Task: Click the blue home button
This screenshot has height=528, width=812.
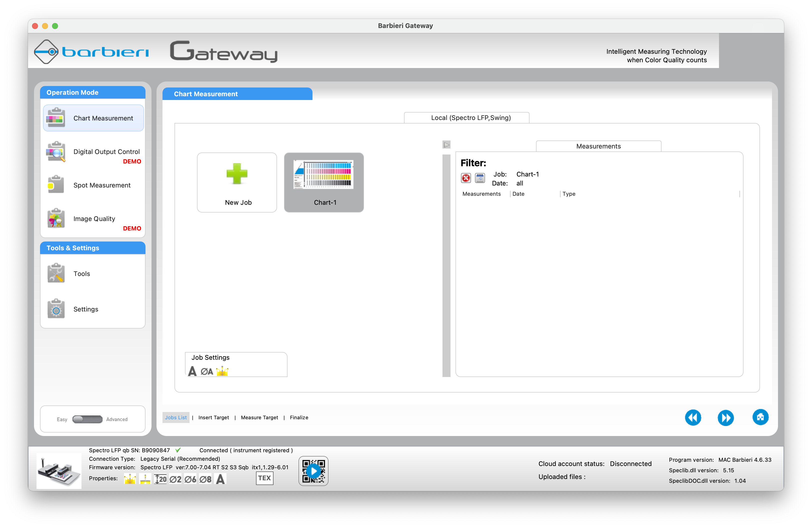Action: click(x=760, y=417)
